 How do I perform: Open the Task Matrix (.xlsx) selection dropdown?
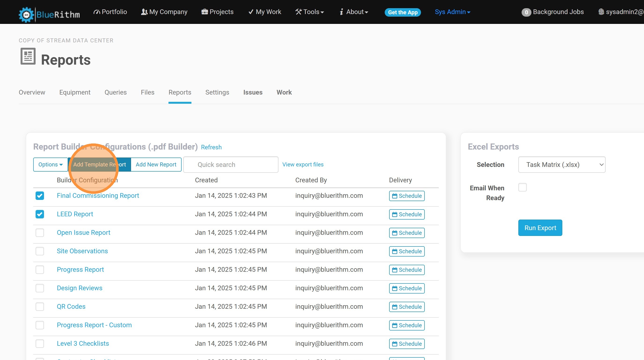point(561,165)
